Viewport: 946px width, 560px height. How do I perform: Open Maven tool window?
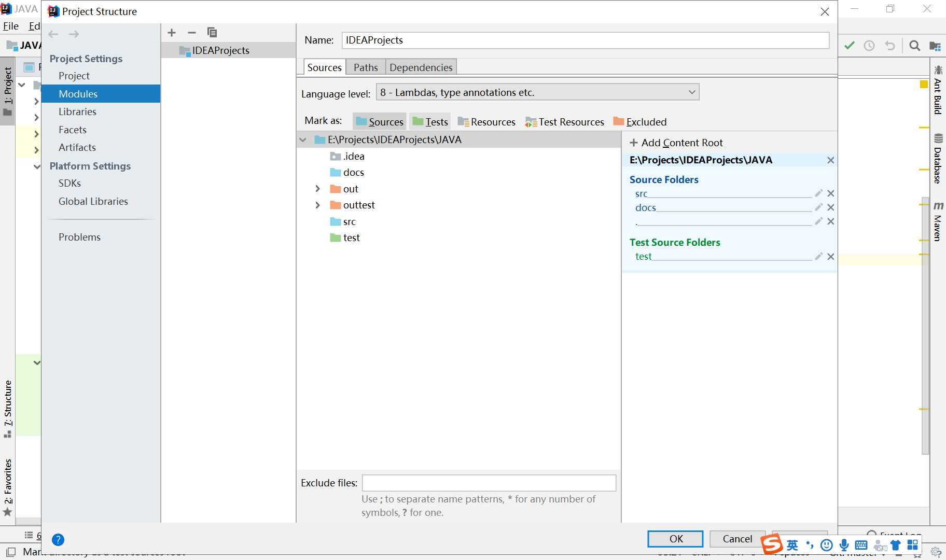(938, 221)
